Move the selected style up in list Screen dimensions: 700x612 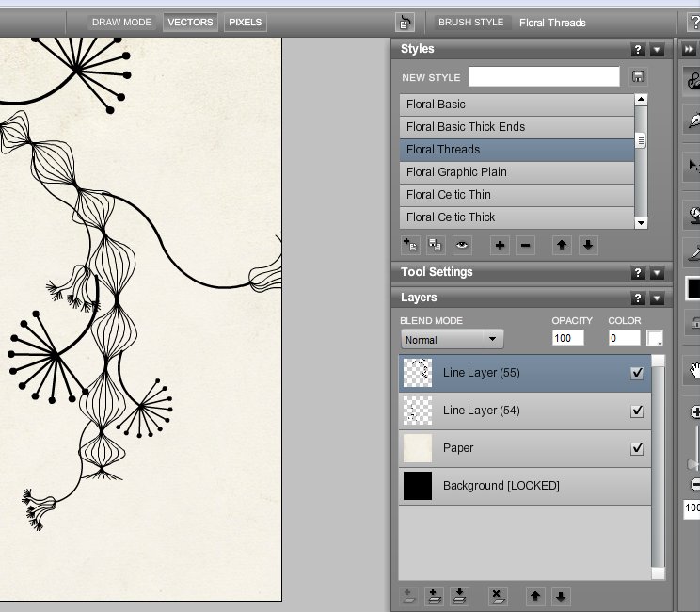pos(562,245)
